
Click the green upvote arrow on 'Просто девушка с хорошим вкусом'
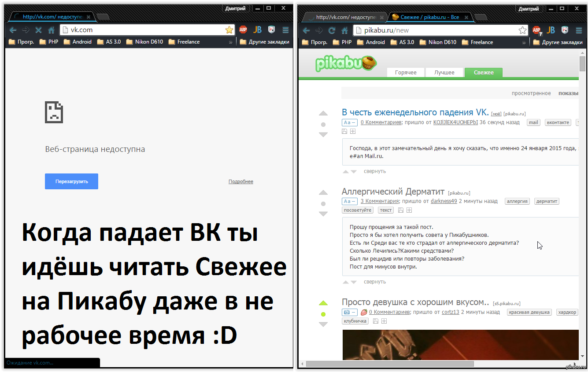coord(323,303)
